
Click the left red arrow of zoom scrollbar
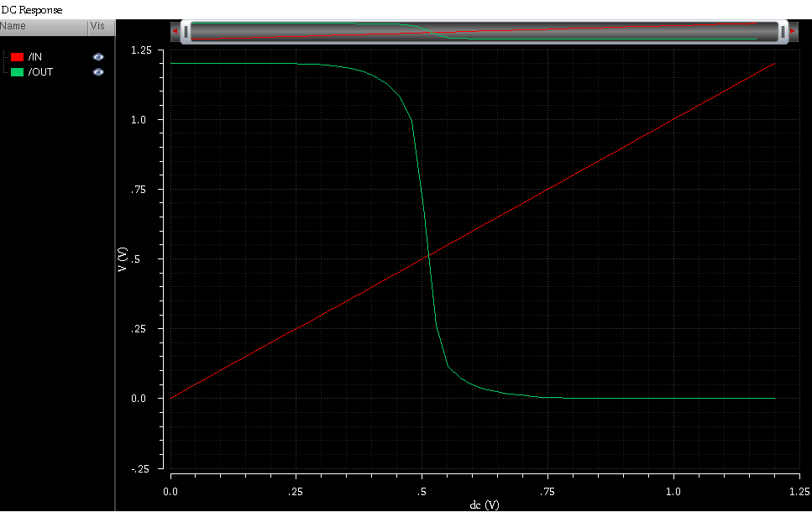coord(175,32)
